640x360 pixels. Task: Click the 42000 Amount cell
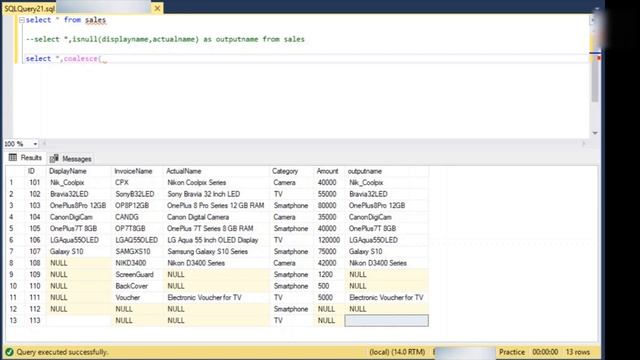click(x=329, y=263)
